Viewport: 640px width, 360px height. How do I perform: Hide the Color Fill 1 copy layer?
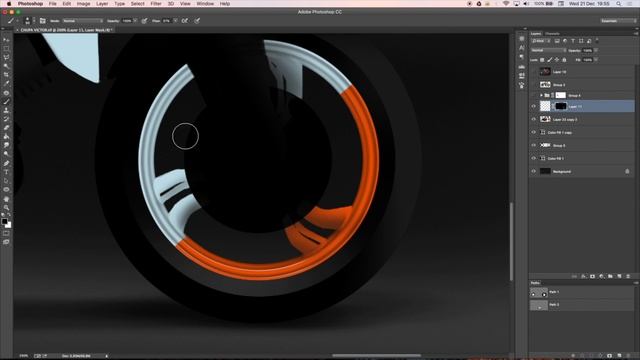click(x=533, y=132)
